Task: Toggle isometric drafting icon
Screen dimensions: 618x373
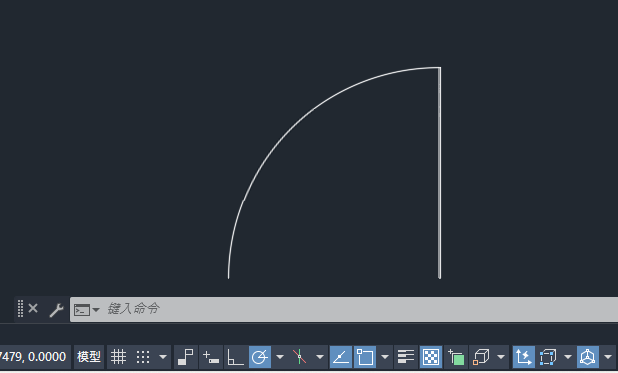Action: click(x=300, y=357)
